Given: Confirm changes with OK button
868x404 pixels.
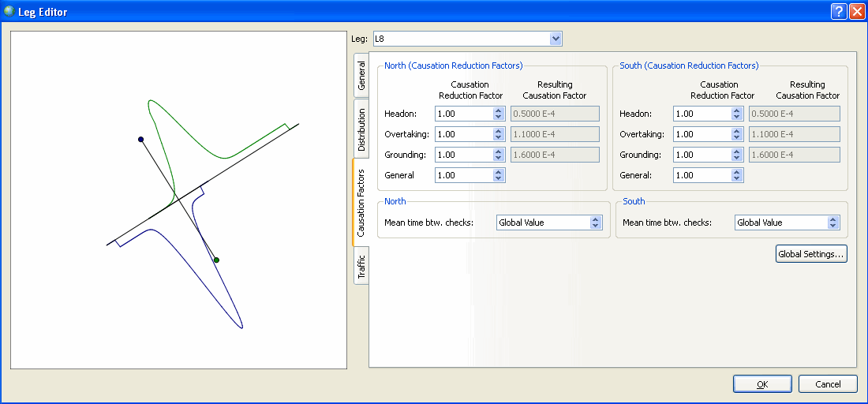Looking at the screenshot, I should coord(762,384).
